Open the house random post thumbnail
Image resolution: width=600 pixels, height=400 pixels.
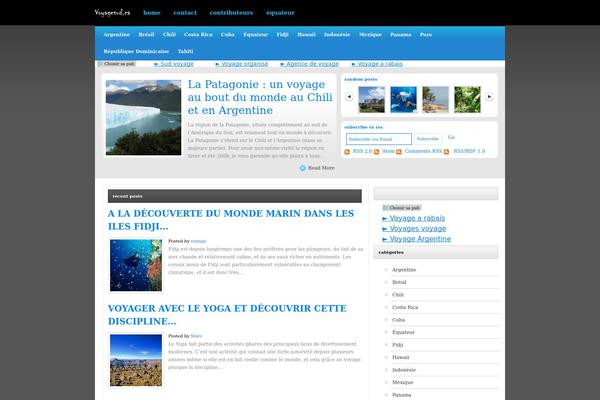coord(372,100)
